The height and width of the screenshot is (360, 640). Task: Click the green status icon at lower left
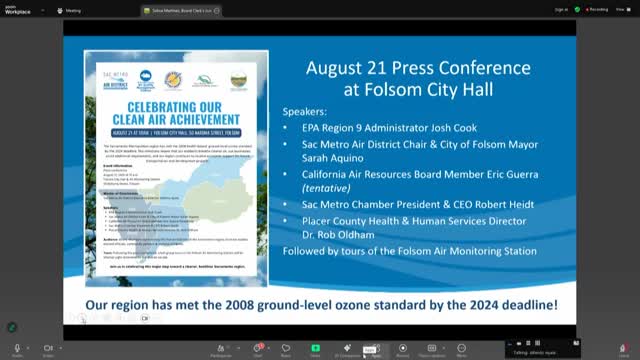pos(12,327)
